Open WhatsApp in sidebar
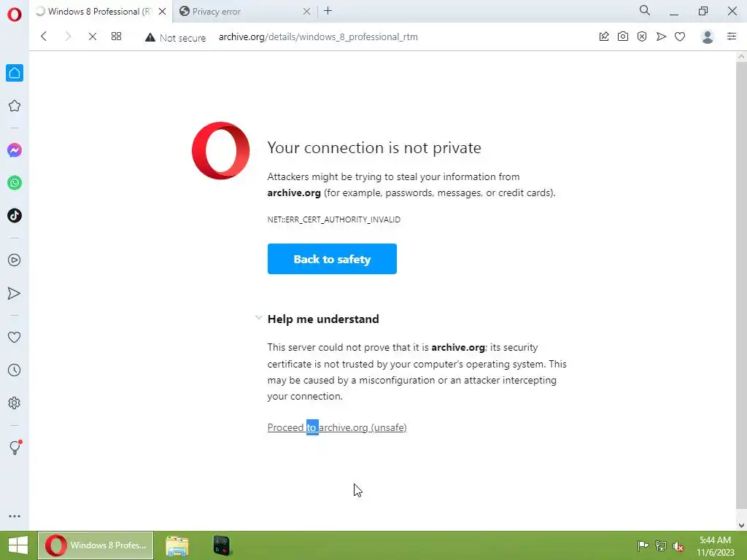This screenshot has height=560, width=747. 15,183
